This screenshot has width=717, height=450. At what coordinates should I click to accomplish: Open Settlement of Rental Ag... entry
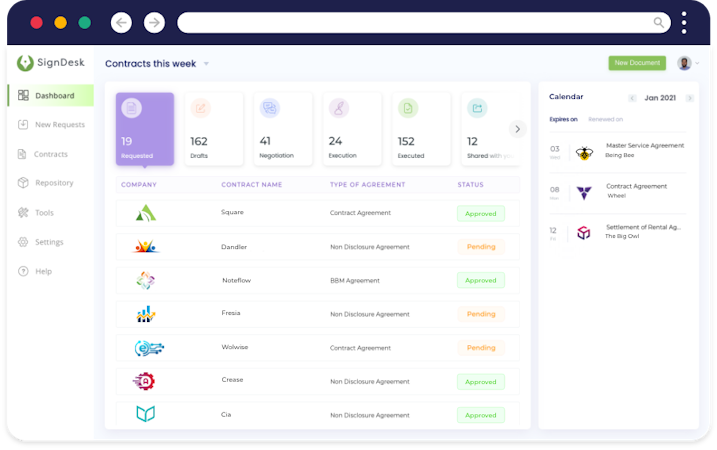point(618,233)
